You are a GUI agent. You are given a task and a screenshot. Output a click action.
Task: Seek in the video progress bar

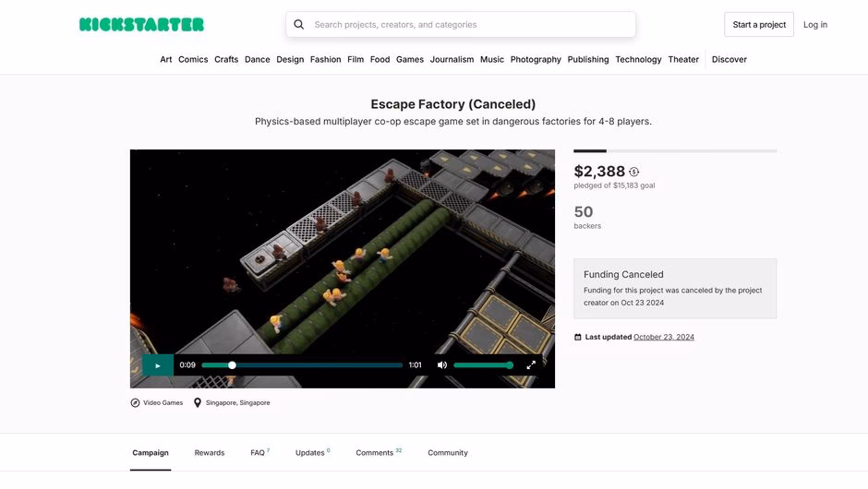coord(302,365)
